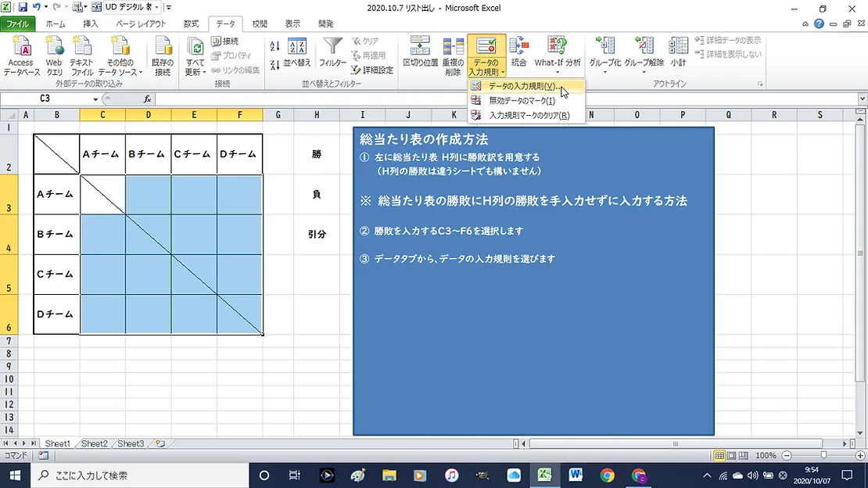Click the sort ascending A-Z icon
This screenshot has height=488, width=868.
[x=274, y=45]
